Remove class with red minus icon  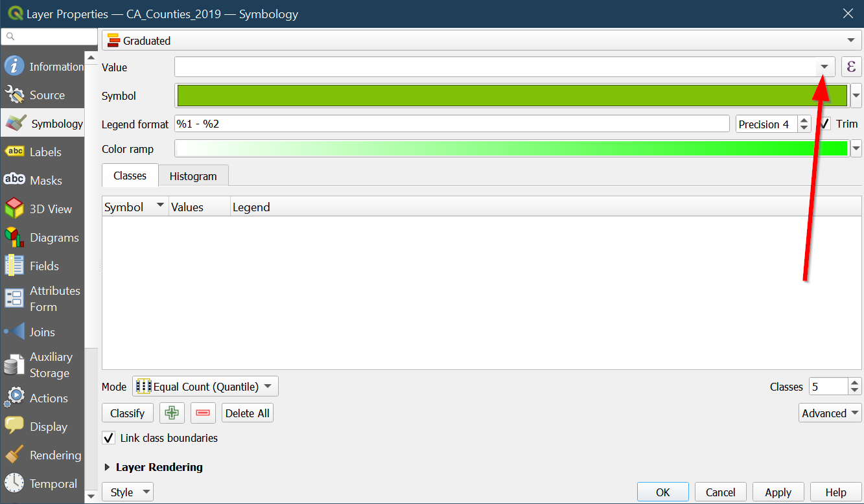click(203, 413)
